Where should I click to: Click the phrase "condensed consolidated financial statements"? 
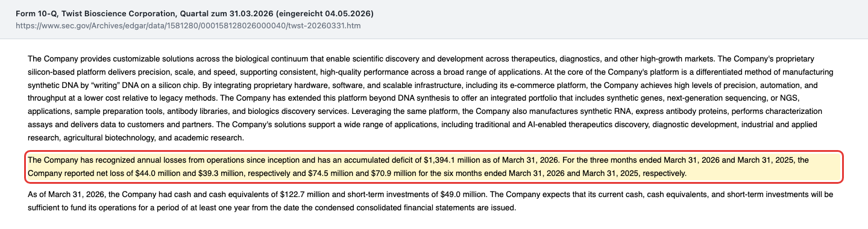398,208
